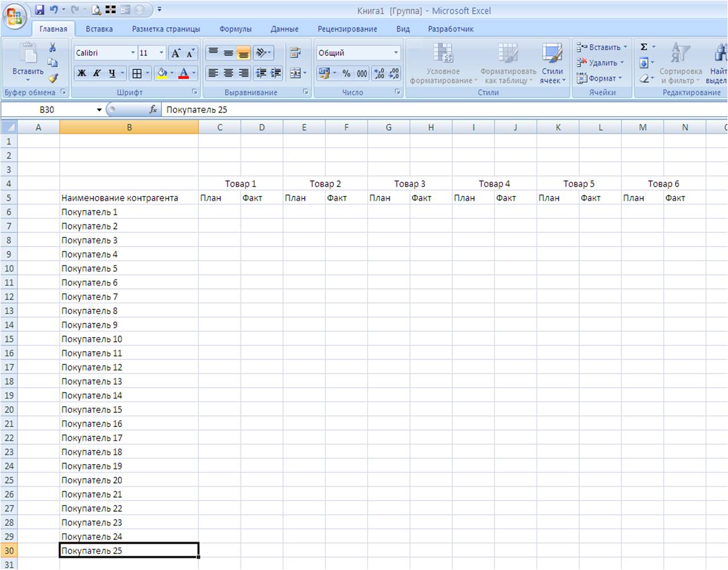This screenshot has height=570, width=728.
Task: Expand the Общий number format dropdown
Action: click(396, 53)
